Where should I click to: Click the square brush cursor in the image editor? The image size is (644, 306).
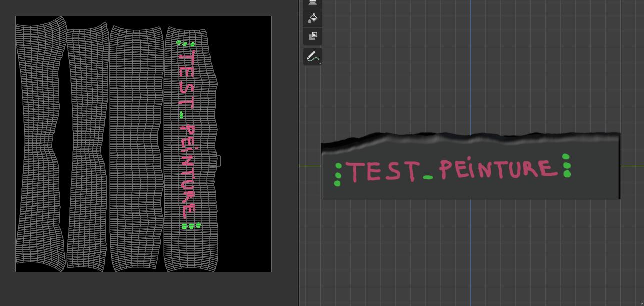click(x=215, y=161)
